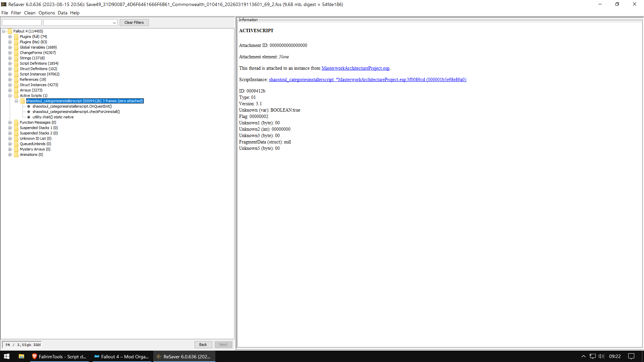Collapse the Active Scripts node
This screenshot has height=362, width=644.
(10, 96)
